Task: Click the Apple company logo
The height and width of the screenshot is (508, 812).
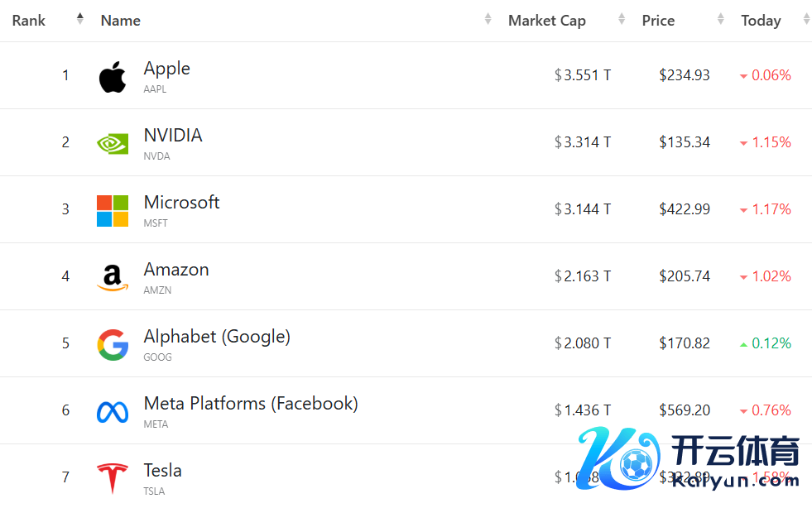Action: point(113,77)
